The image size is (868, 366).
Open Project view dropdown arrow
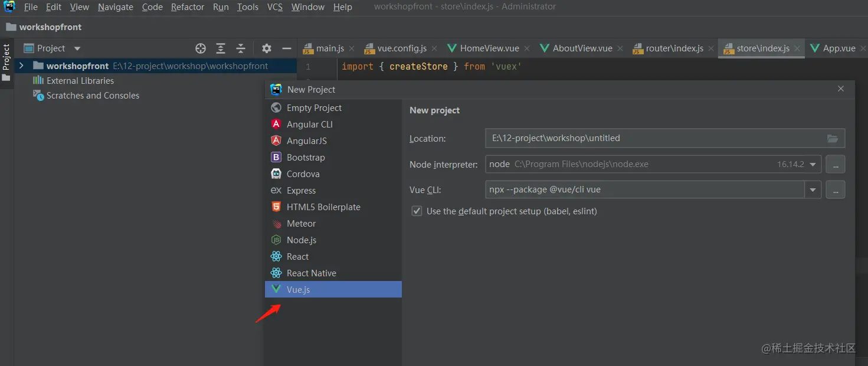point(77,48)
